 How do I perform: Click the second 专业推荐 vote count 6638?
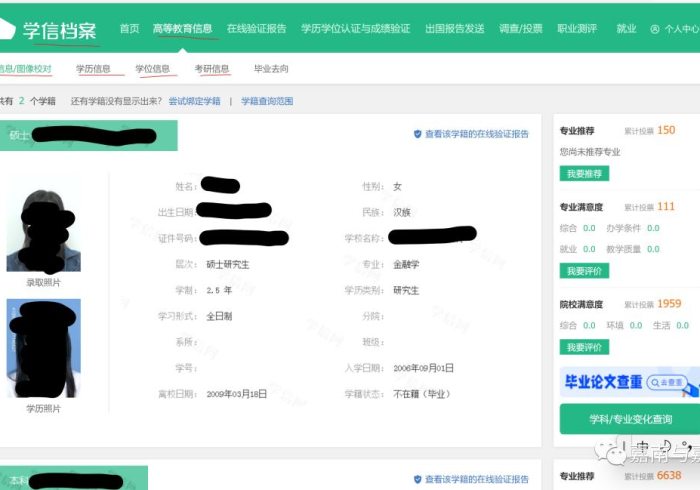pyautogui.click(x=669, y=476)
